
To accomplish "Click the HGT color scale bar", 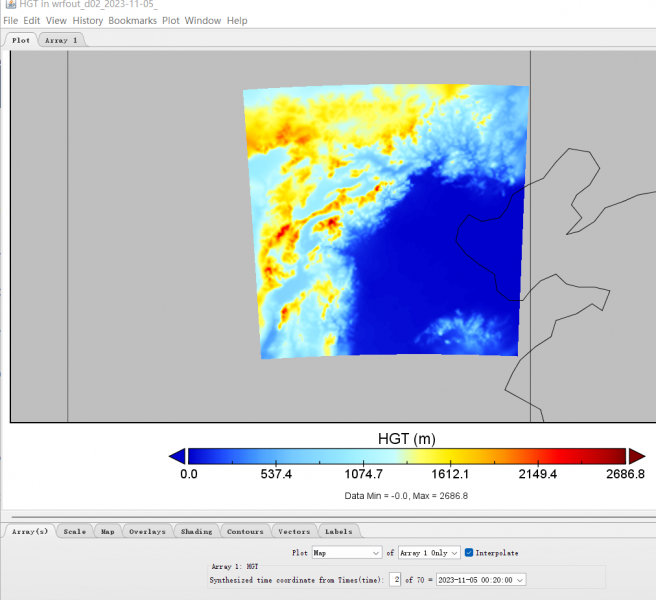I will pos(406,456).
